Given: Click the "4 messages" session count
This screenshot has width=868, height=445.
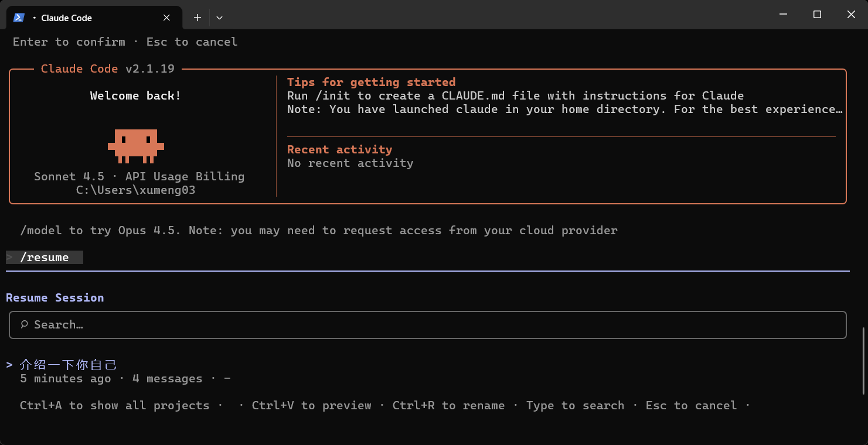Looking at the screenshot, I should (x=168, y=379).
